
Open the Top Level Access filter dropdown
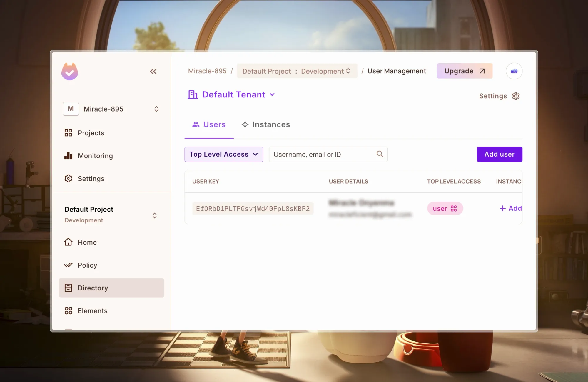[223, 154]
